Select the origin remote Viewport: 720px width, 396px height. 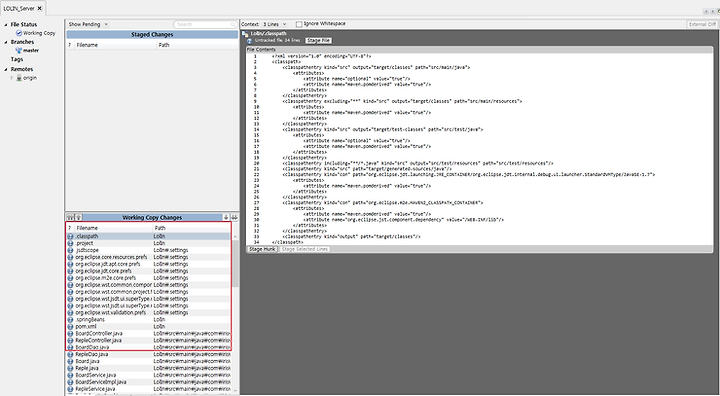[30, 78]
